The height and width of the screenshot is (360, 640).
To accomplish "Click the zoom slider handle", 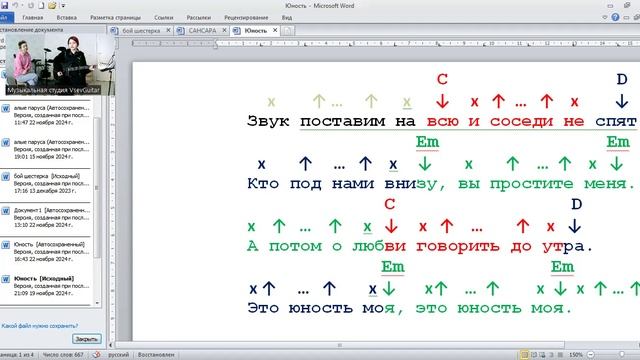I will click(622, 355).
